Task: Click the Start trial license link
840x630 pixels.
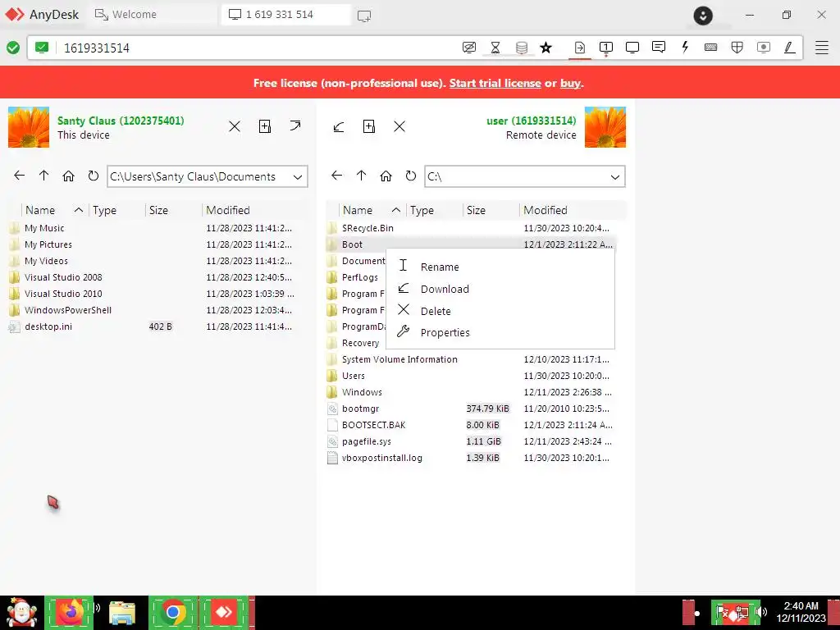Action: (495, 83)
